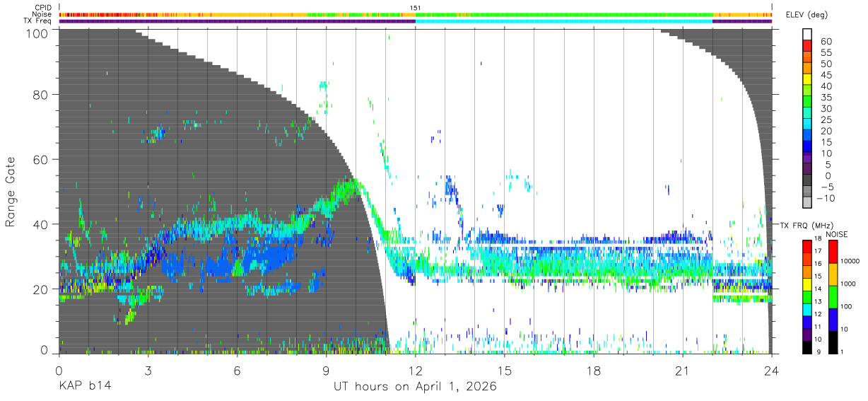Click the elevation legend label -10
The image size is (868, 401).
tap(826, 197)
